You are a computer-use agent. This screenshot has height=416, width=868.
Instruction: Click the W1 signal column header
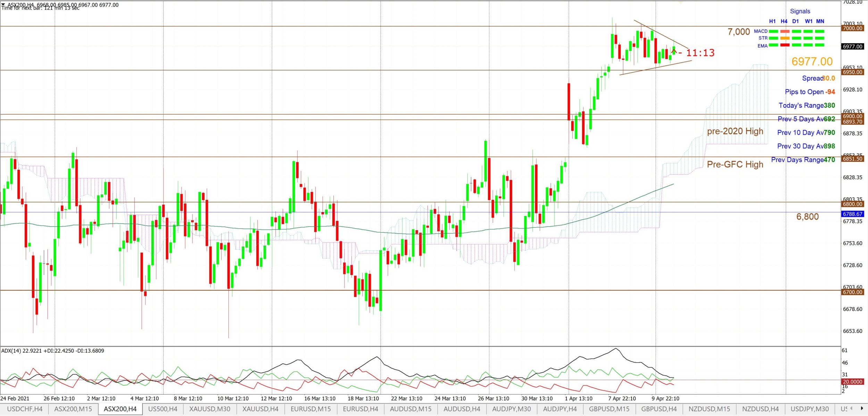(x=809, y=21)
